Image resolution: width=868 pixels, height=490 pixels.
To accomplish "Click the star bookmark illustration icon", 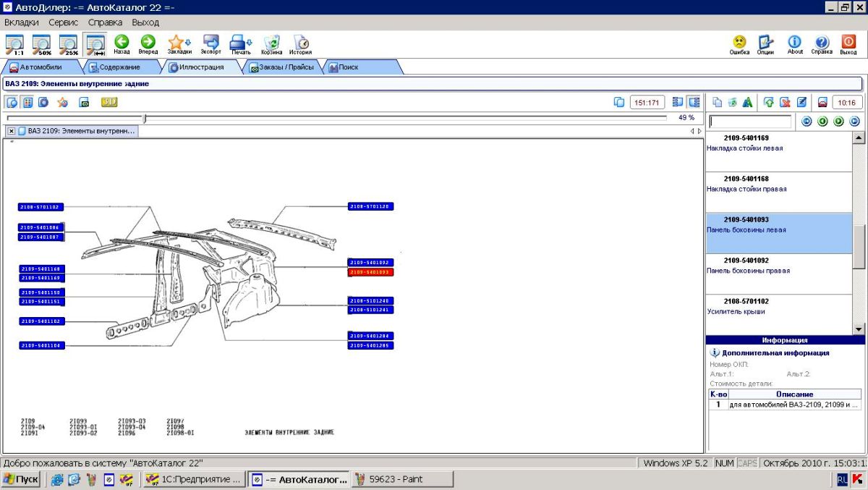I will coord(63,102).
